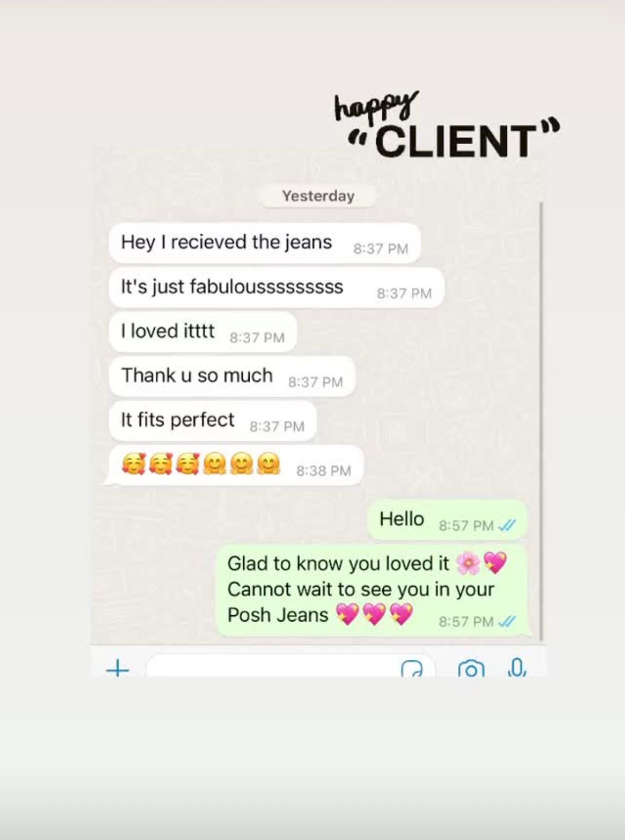
Task: Click the chat scrollbar on right edge
Action: point(541,421)
